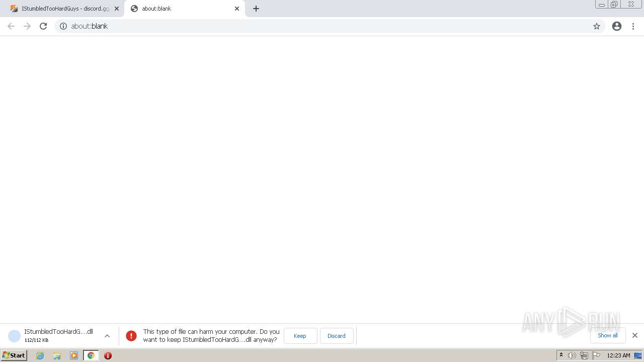Select the about:blank tab
Image resolution: width=644 pixels, height=362 pixels.
pyautogui.click(x=184, y=9)
